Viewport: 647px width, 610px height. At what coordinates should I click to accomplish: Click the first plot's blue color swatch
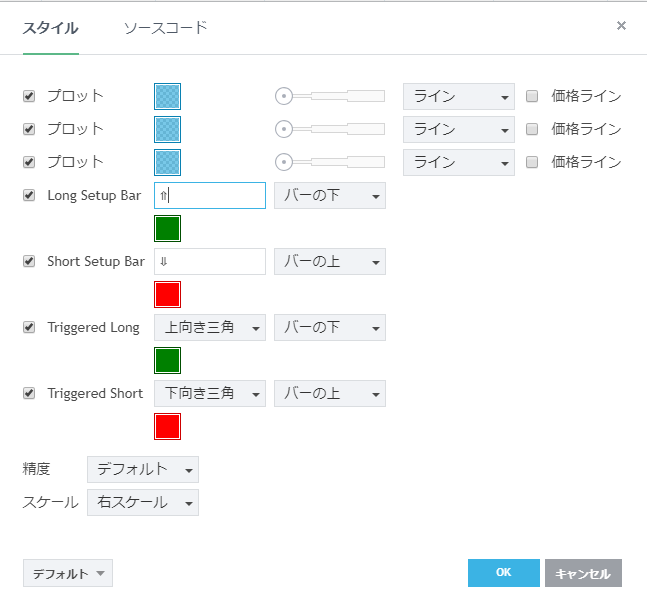(x=167, y=96)
